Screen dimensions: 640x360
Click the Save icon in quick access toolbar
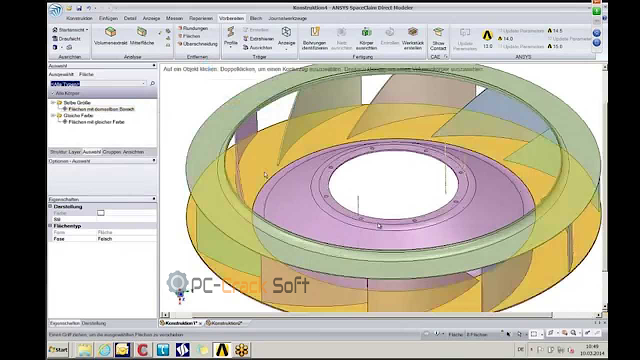point(79,8)
